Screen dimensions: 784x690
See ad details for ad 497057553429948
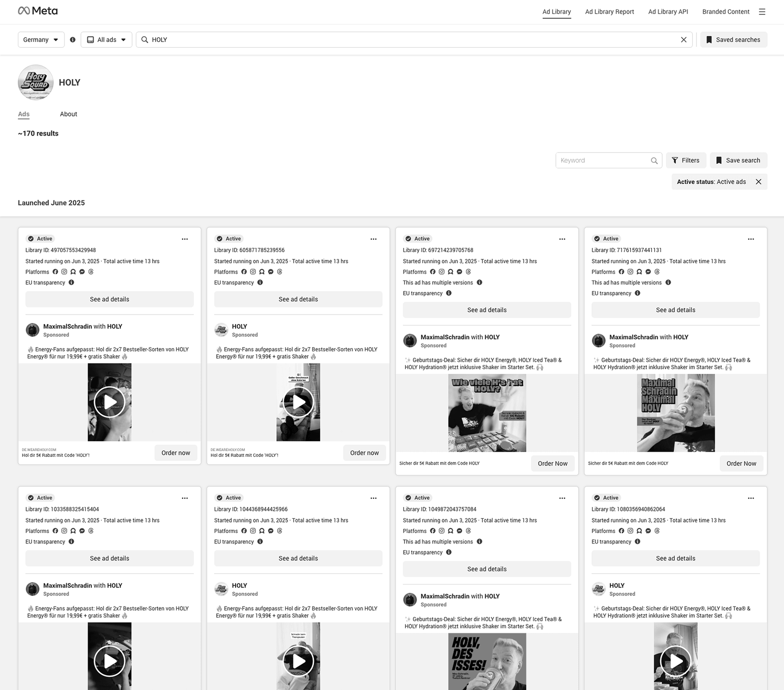point(110,299)
